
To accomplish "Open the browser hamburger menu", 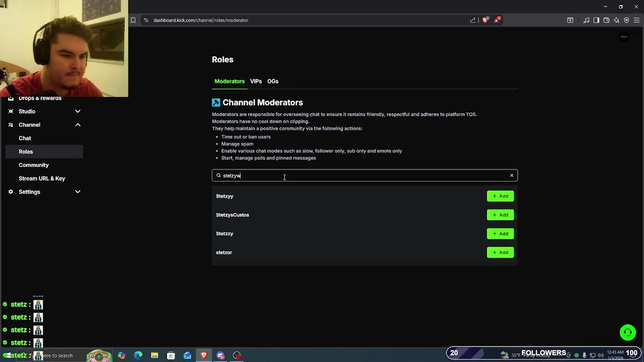I will 636,20.
